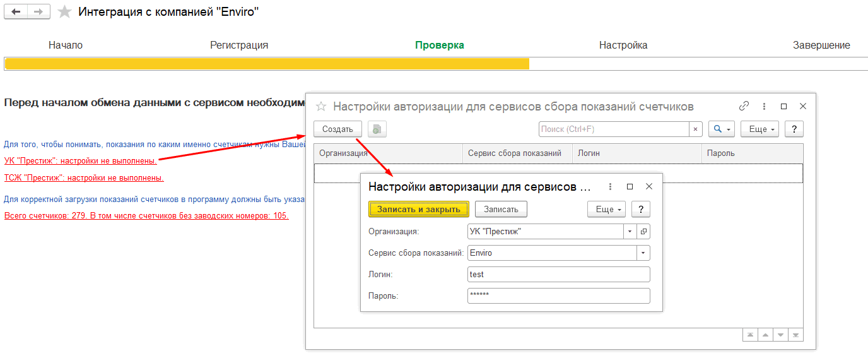Screen dimensions: 868x358
Task: Close the authorization settings list window
Action: pos(803,106)
